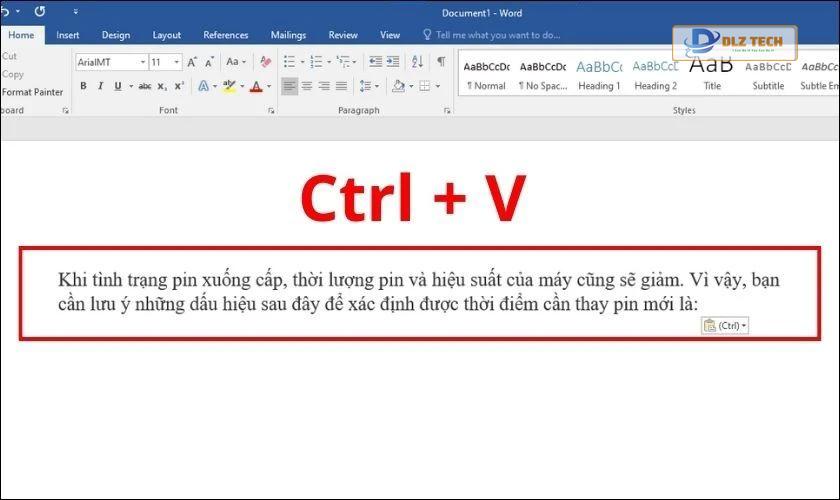Screen dimensions: 840x500
Task: Click the Decrease Indent icon
Action: click(376, 62)
